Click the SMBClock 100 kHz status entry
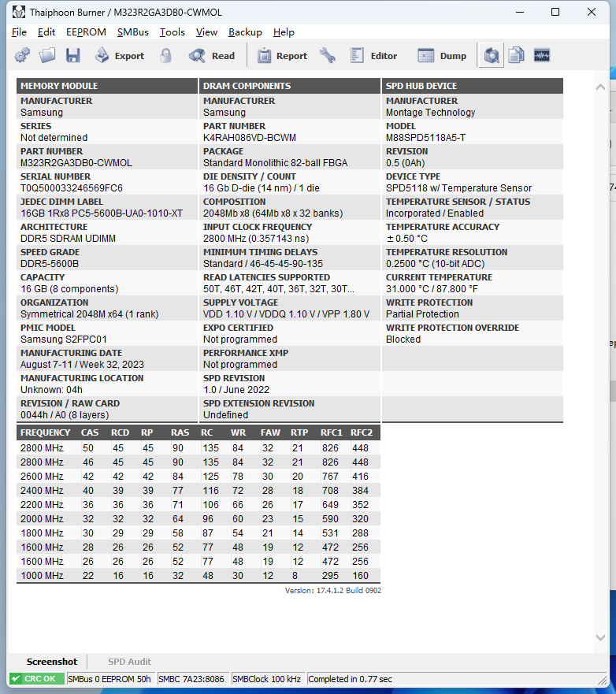The width and height of the screenshot is (616, 694). click(266, 679)
